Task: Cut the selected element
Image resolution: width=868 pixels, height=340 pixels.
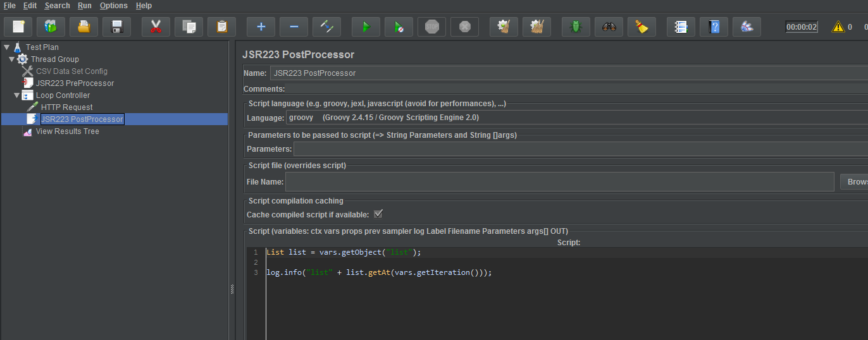Action: coord(156,27)
